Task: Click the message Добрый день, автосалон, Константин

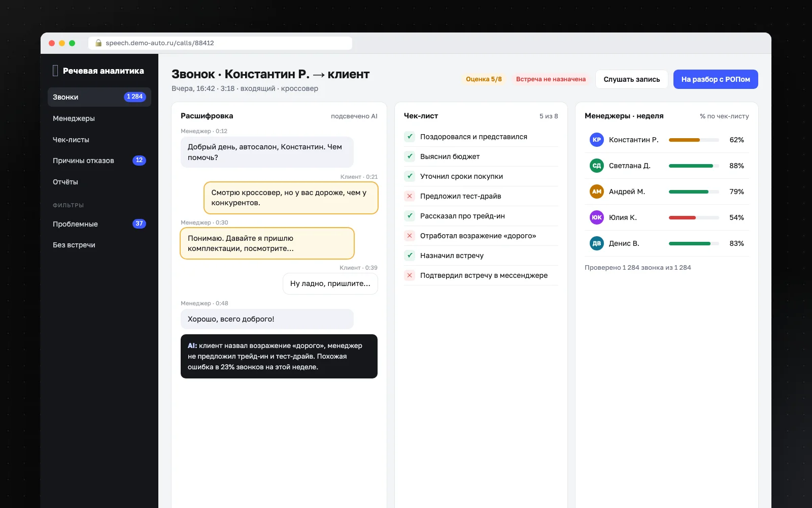Action: 267,152
